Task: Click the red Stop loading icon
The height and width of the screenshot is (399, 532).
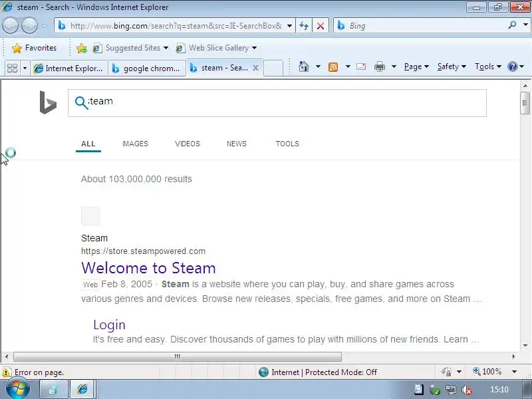Action: tap(320, 26)
